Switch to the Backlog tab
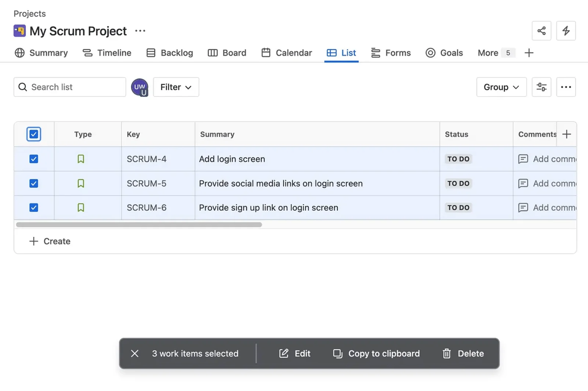 [169, 53]
